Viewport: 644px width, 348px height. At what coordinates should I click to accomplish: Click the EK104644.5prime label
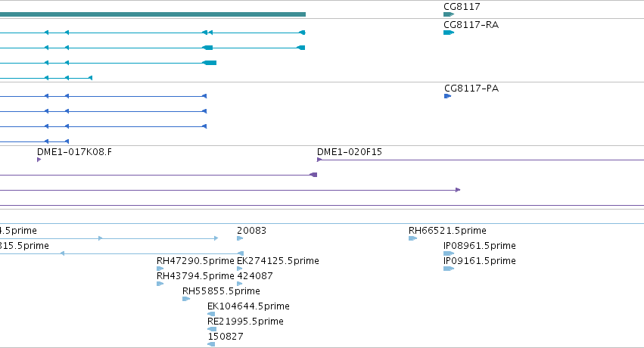[248, 306]
